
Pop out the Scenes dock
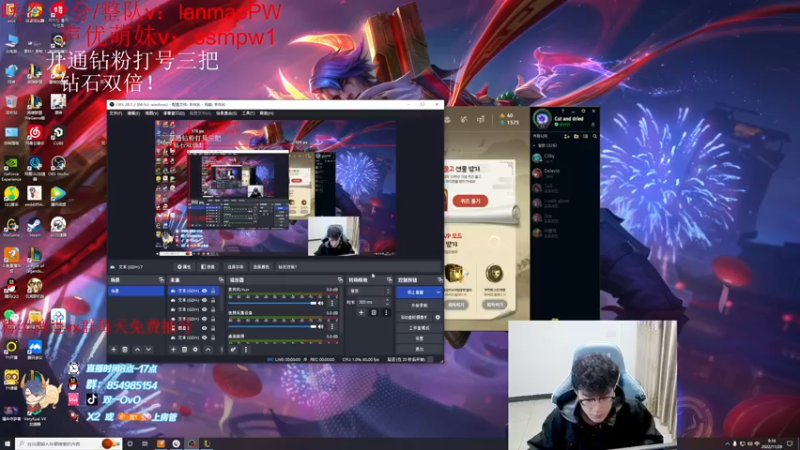[x=161, y=280]
